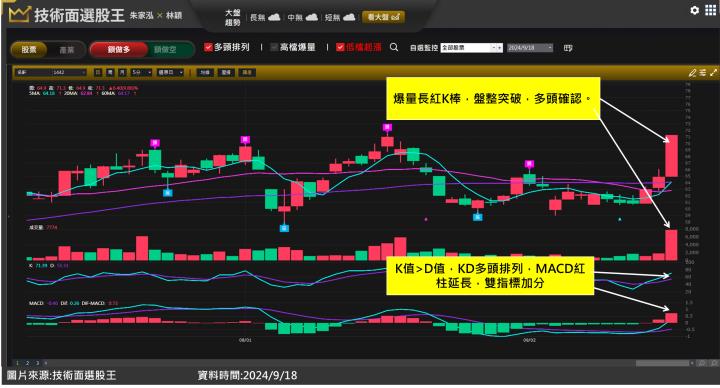Open the 2024/9/18 date dropdown
This screenshot has width=720, height=388.
530,48
